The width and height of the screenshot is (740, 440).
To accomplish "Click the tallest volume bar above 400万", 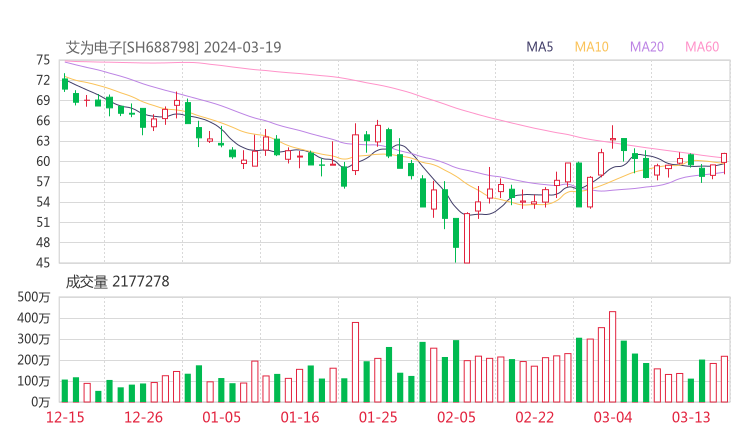I will pyautogui.click(x=613, y=356).
